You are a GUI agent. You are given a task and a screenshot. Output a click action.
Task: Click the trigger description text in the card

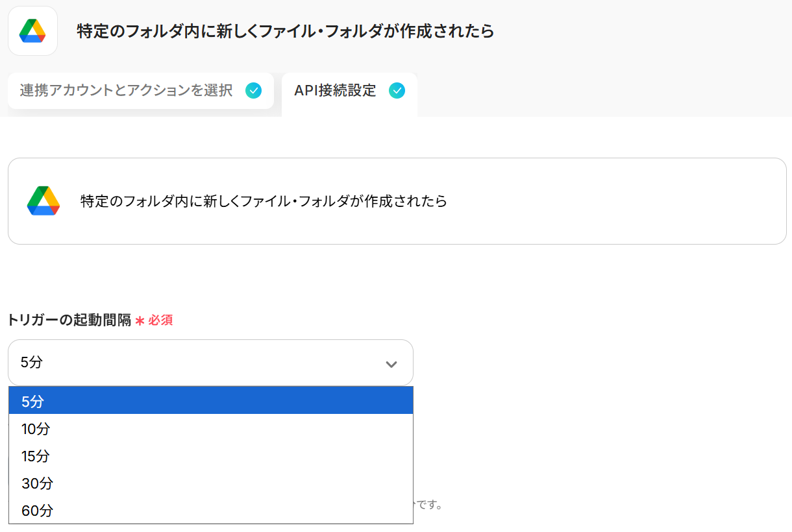(264, 201)
